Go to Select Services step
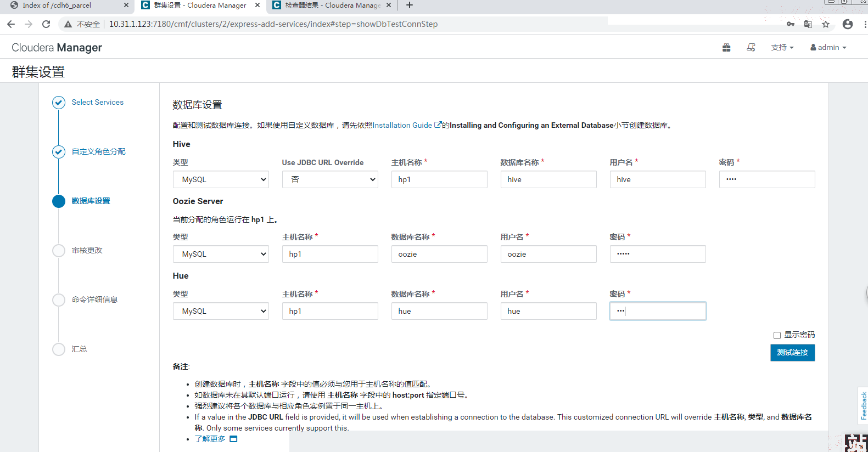Image resolution: width=868 pixels, height=452 pixels. 98,102
